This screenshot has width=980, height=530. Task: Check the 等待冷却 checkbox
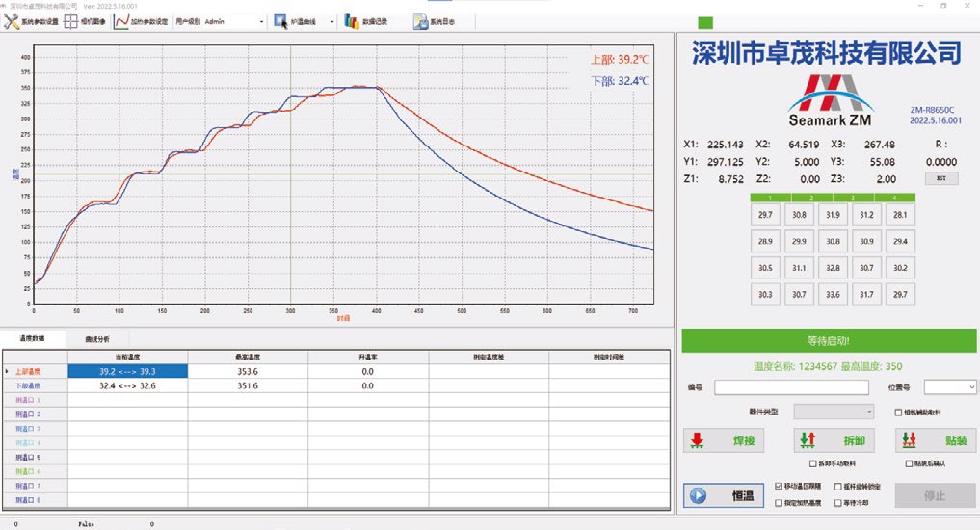837,503
